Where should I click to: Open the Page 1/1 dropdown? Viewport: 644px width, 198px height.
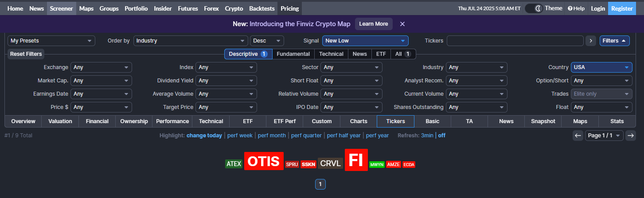tap(605, 136)
